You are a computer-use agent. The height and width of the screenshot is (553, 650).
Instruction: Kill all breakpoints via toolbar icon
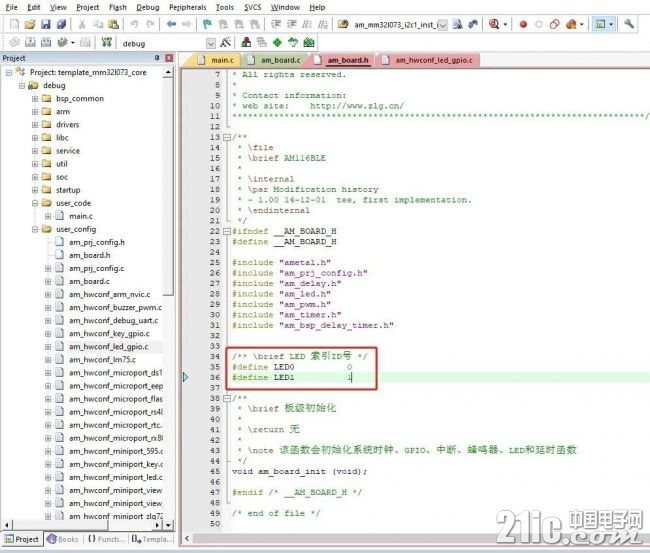pyautogui.click(x=571, y=24)
